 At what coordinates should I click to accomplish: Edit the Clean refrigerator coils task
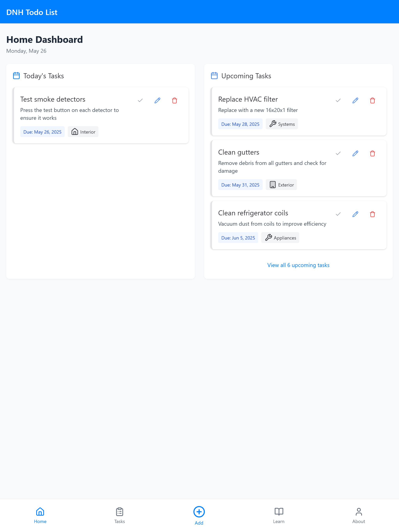tap(355, 214)
